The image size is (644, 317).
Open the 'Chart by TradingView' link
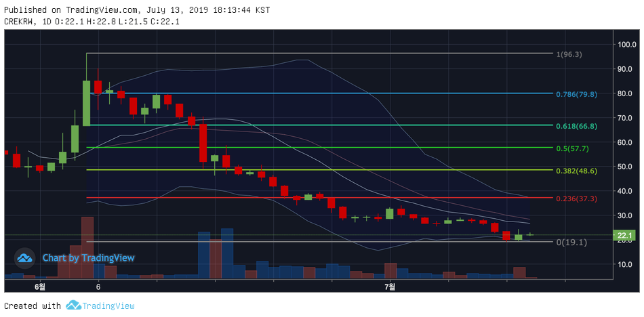88,258
